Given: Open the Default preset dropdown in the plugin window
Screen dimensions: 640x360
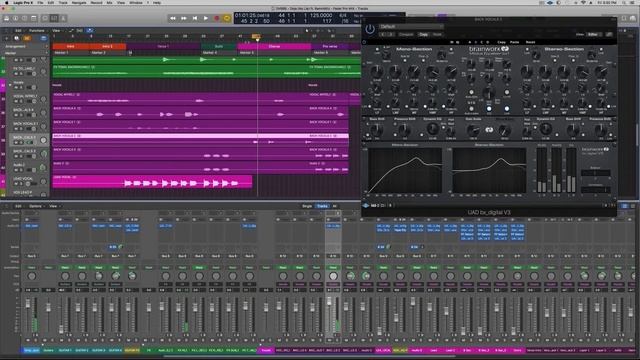Looking at the screenshot, I should pyautogui.click(x=411, y=27).
